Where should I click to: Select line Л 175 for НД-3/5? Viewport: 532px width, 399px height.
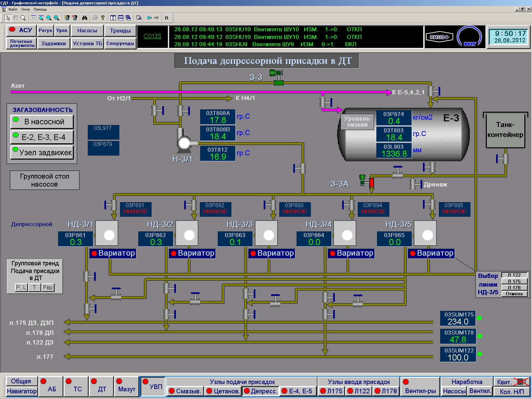click(514, 281)
